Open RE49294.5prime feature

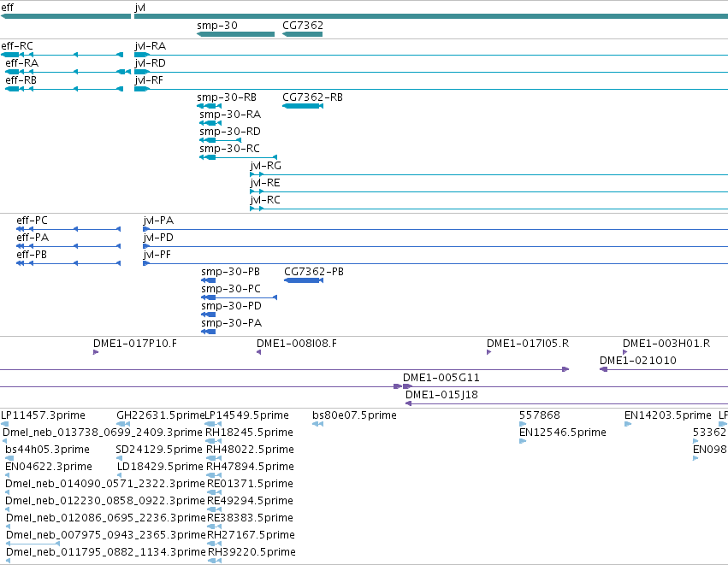pos(214,509)
